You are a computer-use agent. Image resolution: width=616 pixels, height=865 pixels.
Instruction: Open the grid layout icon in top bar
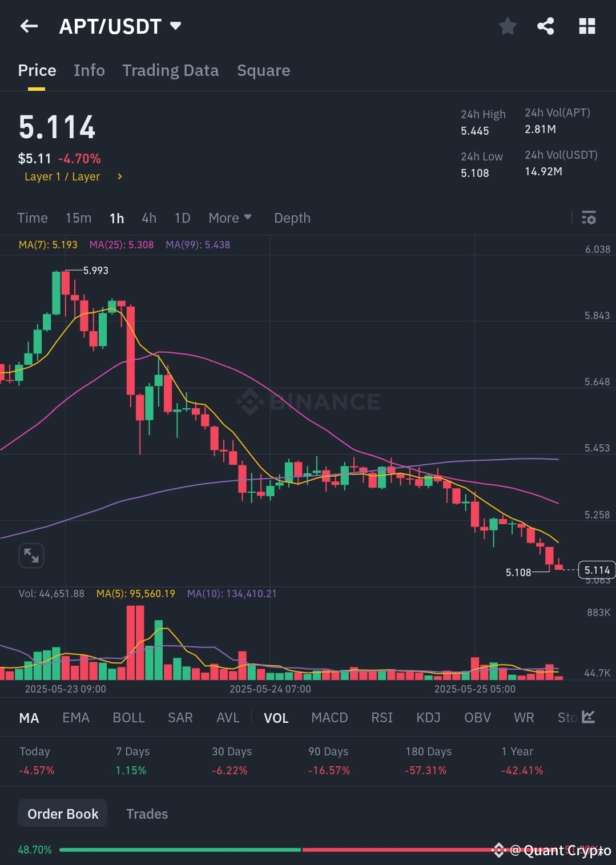coord(587,26)
